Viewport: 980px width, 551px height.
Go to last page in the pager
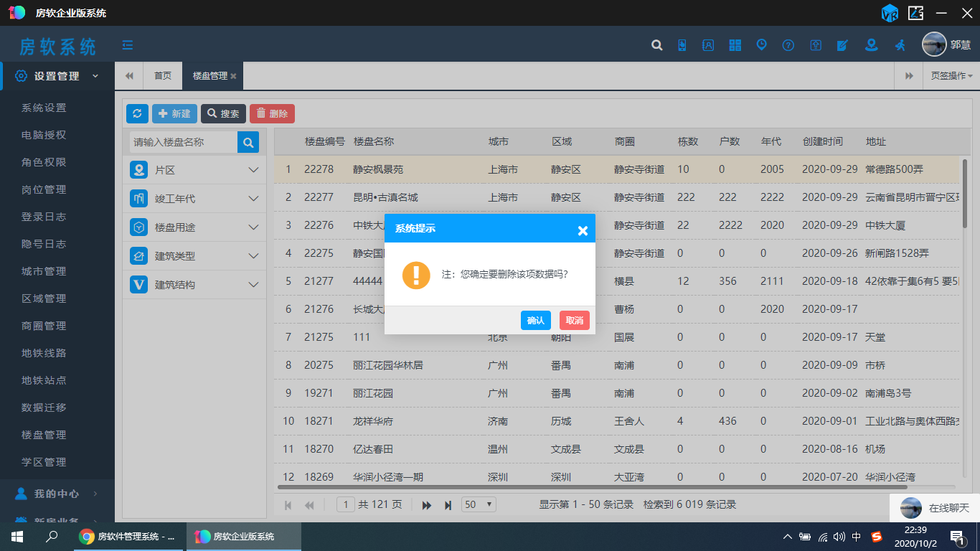tap(448, 505)
